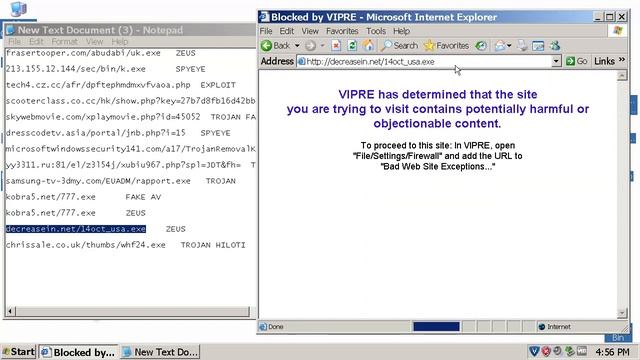The image size is (640, 360).
Task: Open the Notepad Edit menu
Action: point(36,42)
